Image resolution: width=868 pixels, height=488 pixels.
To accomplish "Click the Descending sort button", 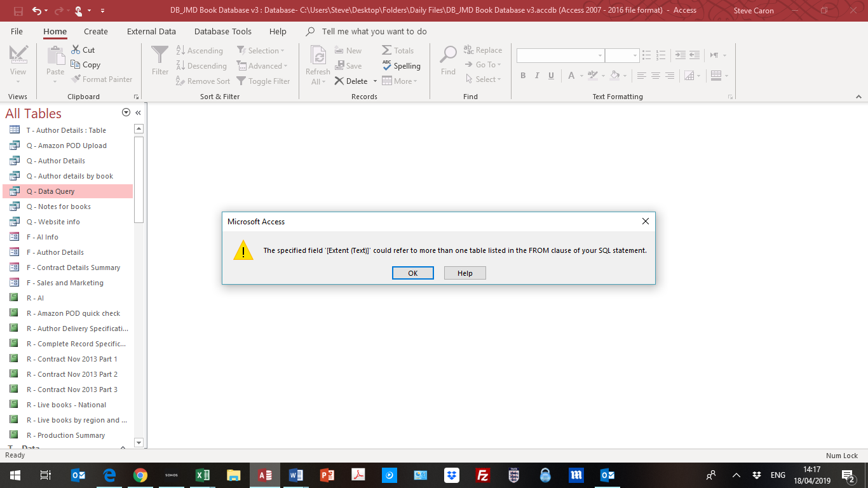I will tap(201, 65).
